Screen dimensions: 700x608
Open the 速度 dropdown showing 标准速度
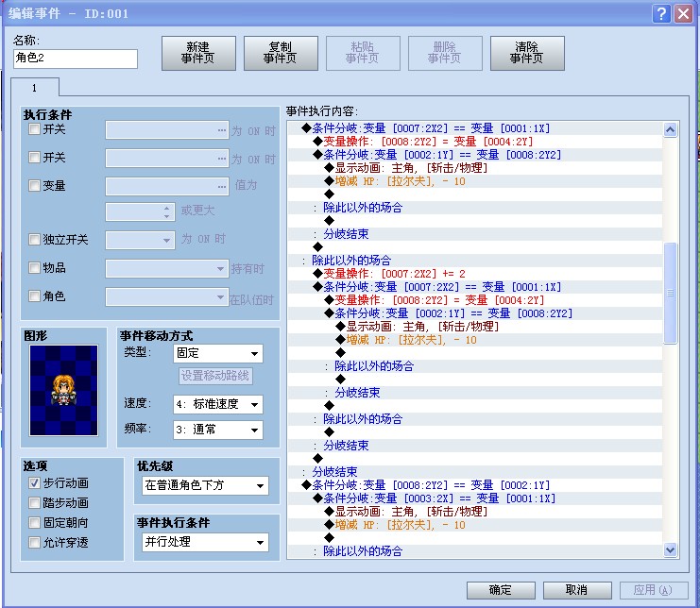pos(218,404)
